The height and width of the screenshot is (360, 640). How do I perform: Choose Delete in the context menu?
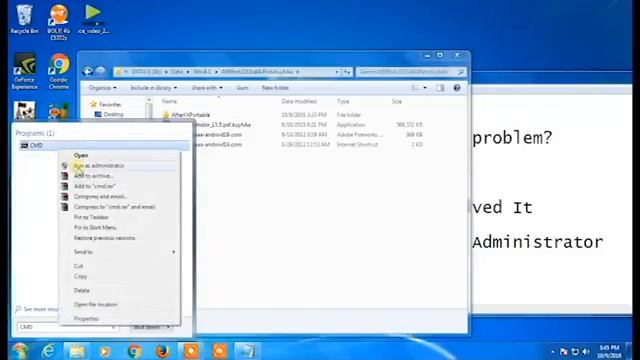coord(82,291)
